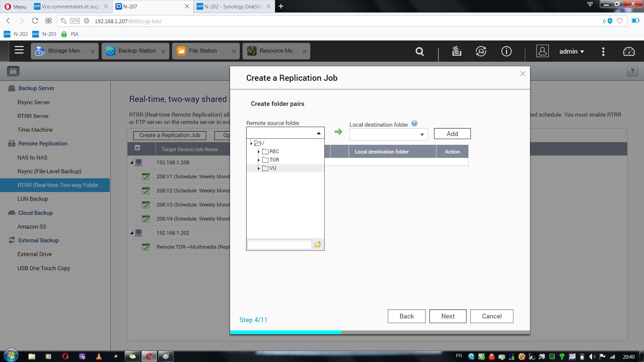This screenshot has width=644, height=362.
Task: Toggle the 208:V1 job status checkbox
Action: pyautogui.click(x=146, y=177)
